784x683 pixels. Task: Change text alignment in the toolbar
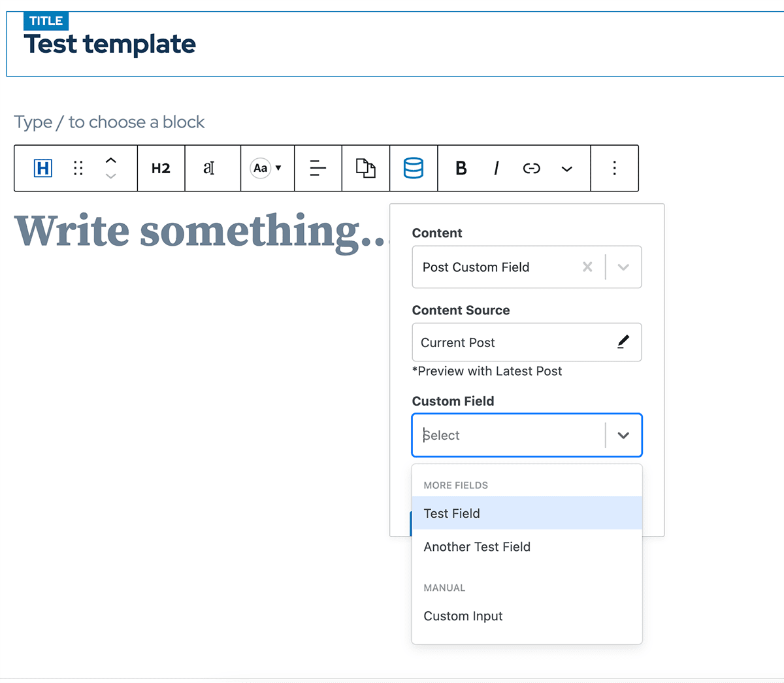click(x=318, y=169)
